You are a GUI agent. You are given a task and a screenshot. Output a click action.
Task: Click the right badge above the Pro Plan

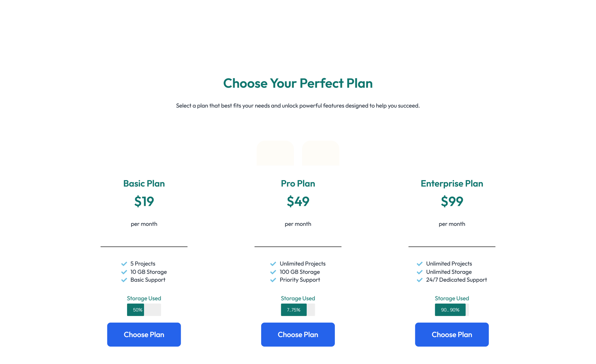coord(321,153)
